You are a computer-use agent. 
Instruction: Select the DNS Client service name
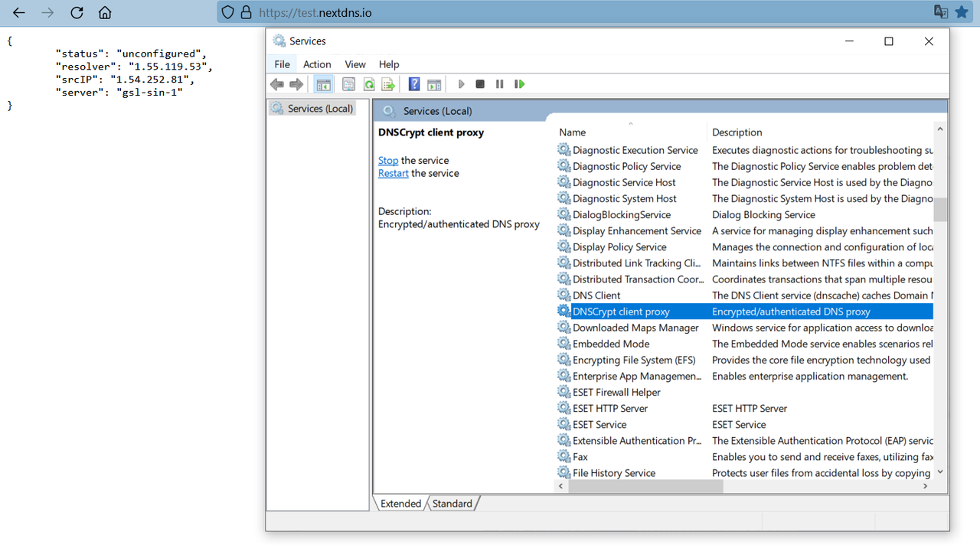pyautogui.click(x=596, y=295)
